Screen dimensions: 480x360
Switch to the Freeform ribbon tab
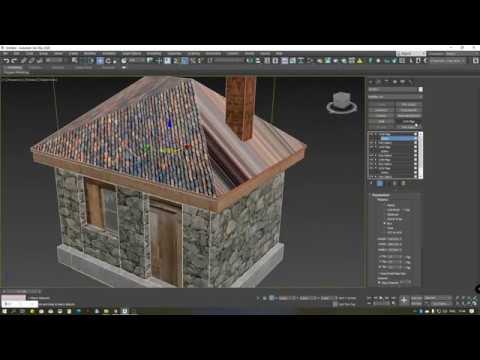point(35,68)
